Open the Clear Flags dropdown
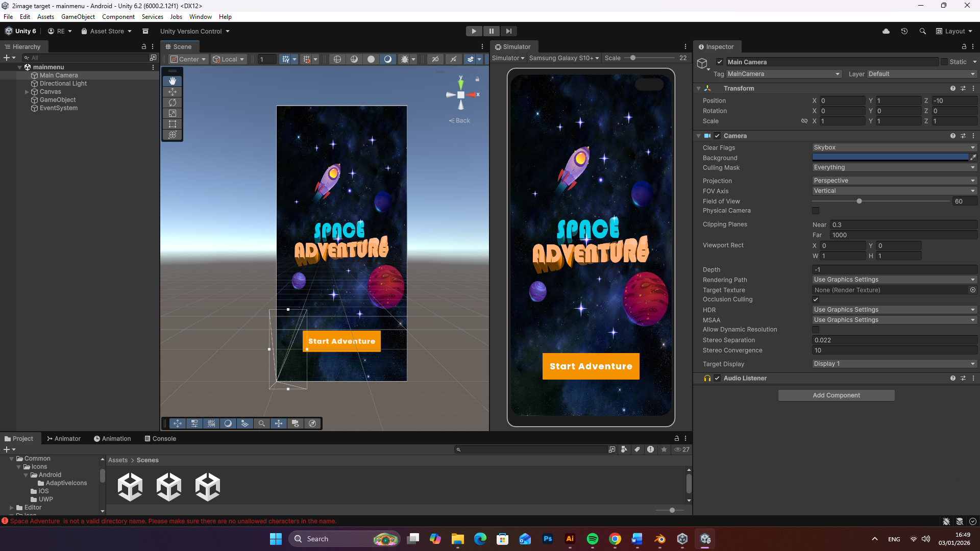This screenshot has height=551, width=980. click(x=894, y=147)
